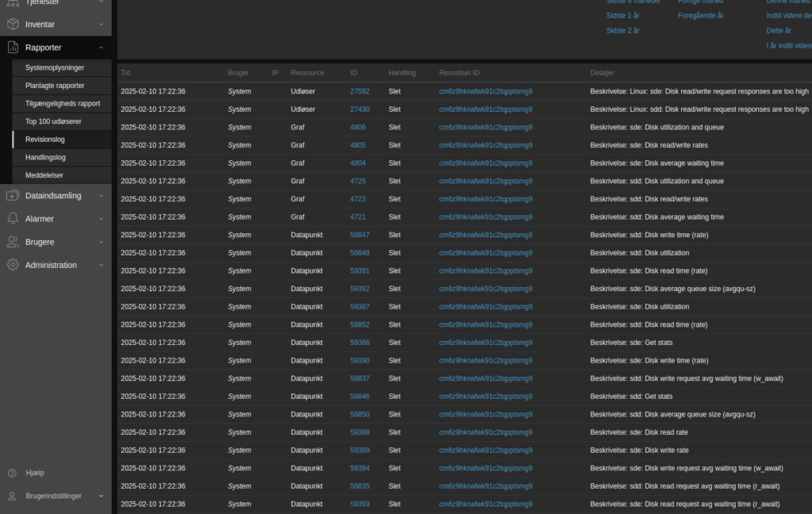Click the Sidste 2 år time link
The image size is (812, 514).
coord(622,30)
